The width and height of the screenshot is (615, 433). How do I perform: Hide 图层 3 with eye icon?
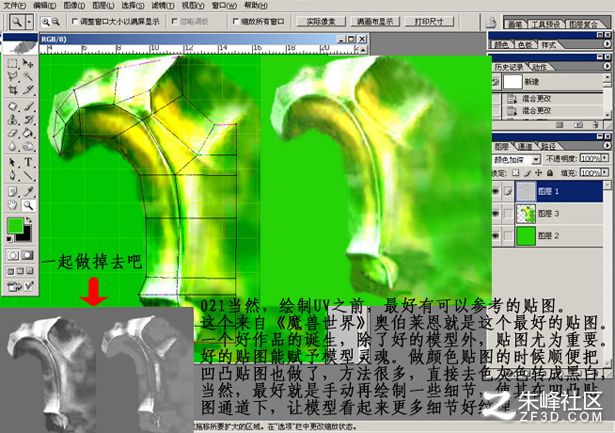click(x=496, y=214)
